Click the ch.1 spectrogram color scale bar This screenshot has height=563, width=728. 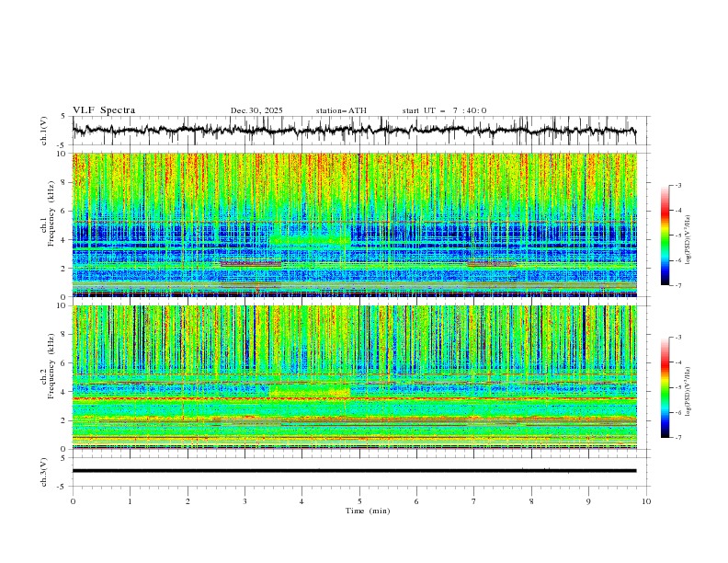click(665, 236)
